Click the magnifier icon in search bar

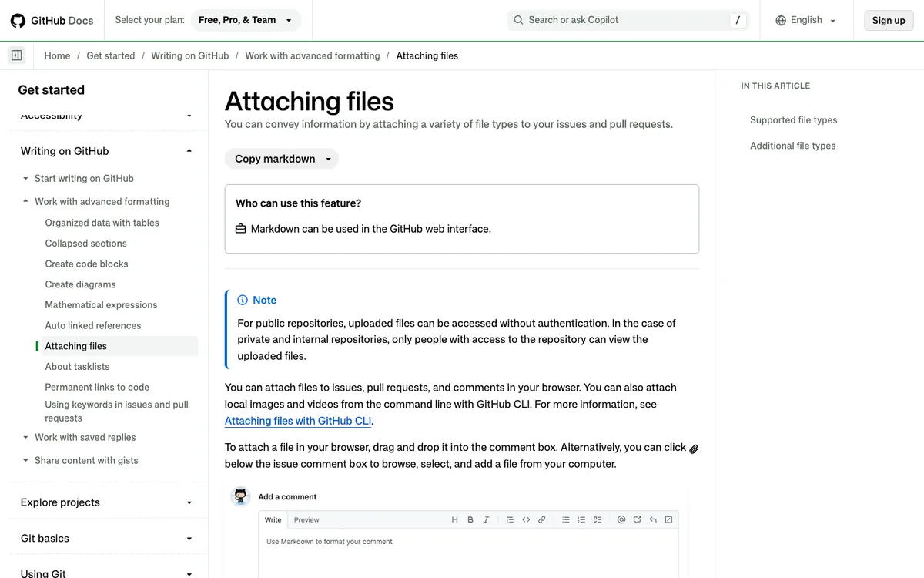518,20
